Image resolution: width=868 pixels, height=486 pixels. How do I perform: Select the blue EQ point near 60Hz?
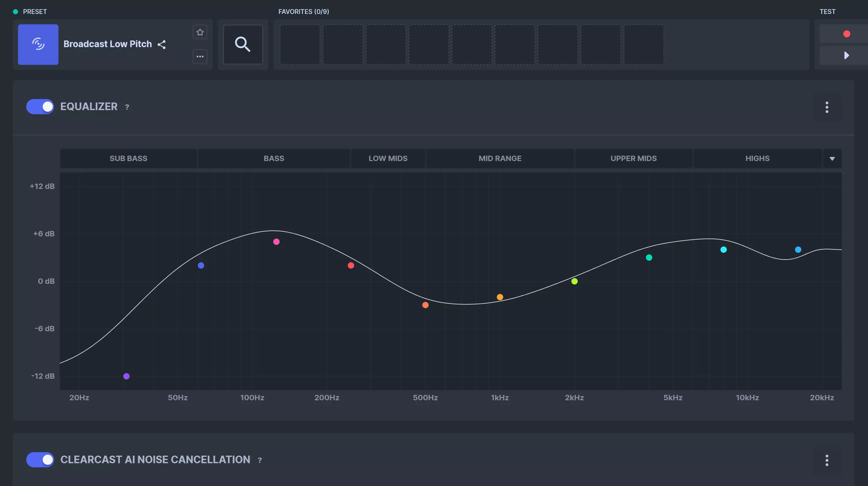pos(201,266)
